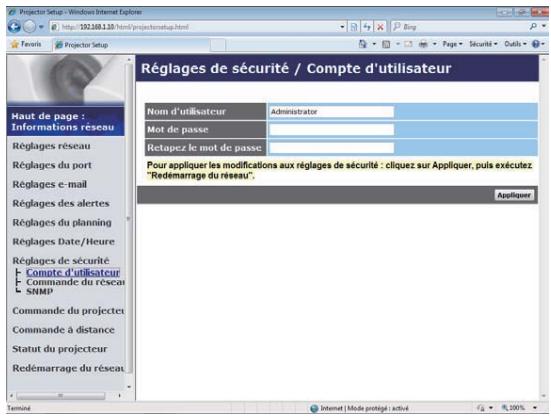551x418 pixels.
Task: Open the Outils menu
Action: [515, 44]
